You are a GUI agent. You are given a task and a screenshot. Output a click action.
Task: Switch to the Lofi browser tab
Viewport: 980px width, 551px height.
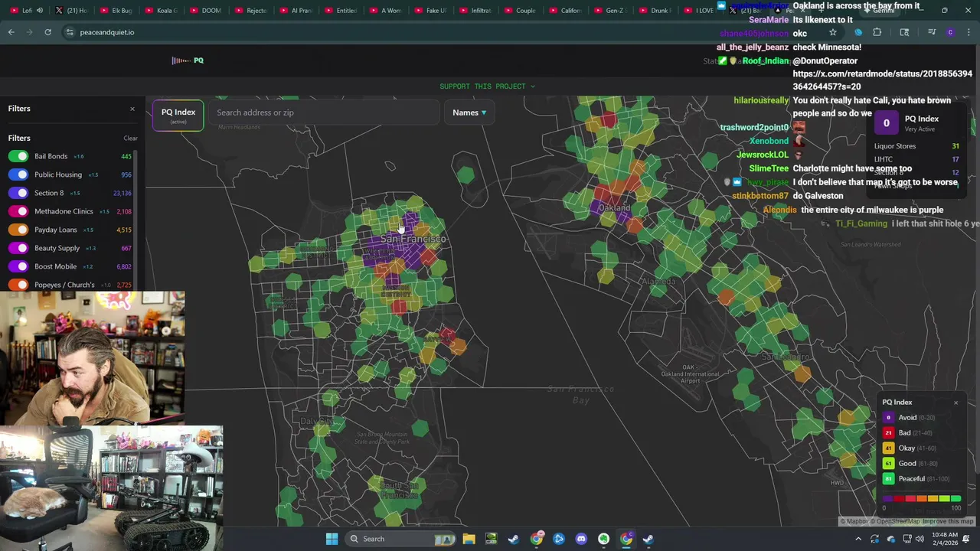27,11
